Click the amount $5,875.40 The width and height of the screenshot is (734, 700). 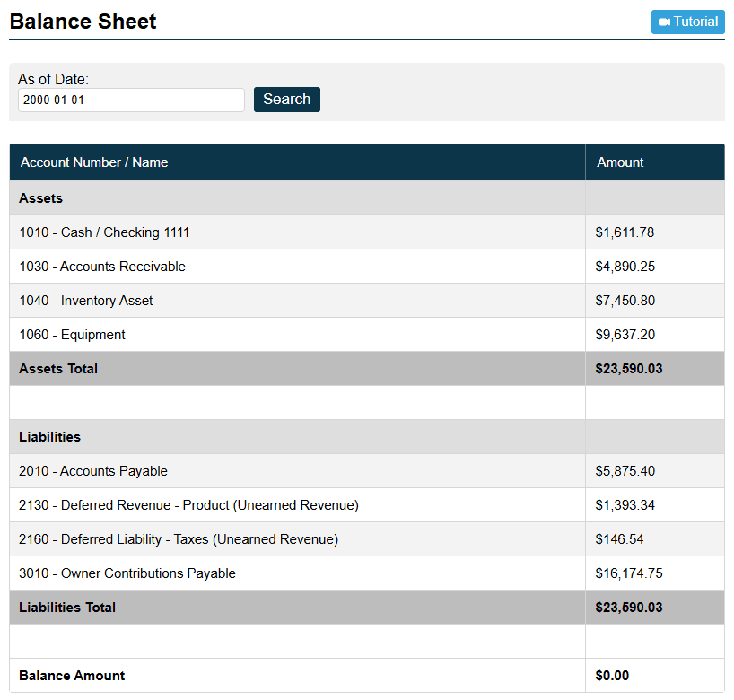625,471
